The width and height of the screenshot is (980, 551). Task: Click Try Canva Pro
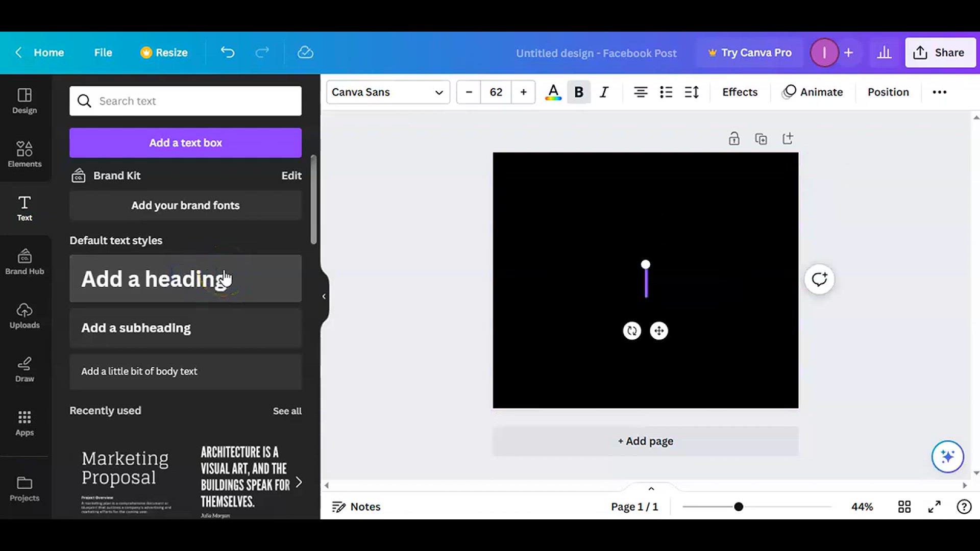(x=749, y=53)
